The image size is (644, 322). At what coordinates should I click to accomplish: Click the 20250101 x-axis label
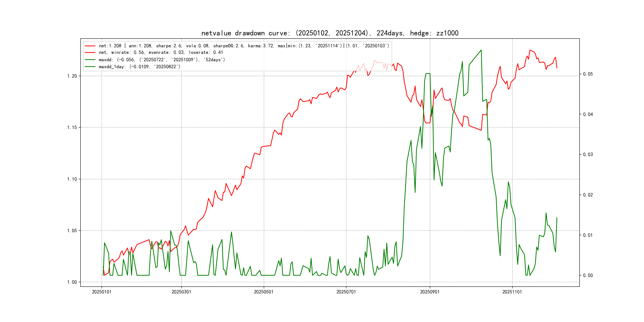[x=102, y=292]
